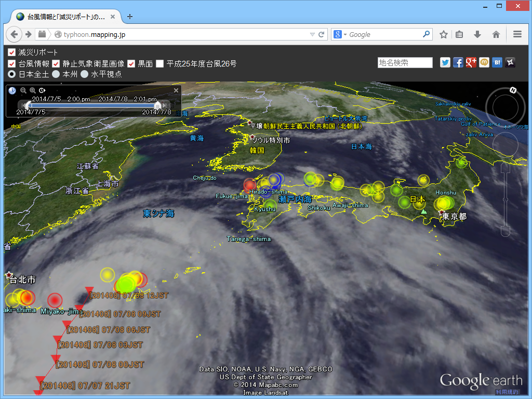Click the 上海市 place label
Viewport: 532px width, 399px height.
(108, 183)
